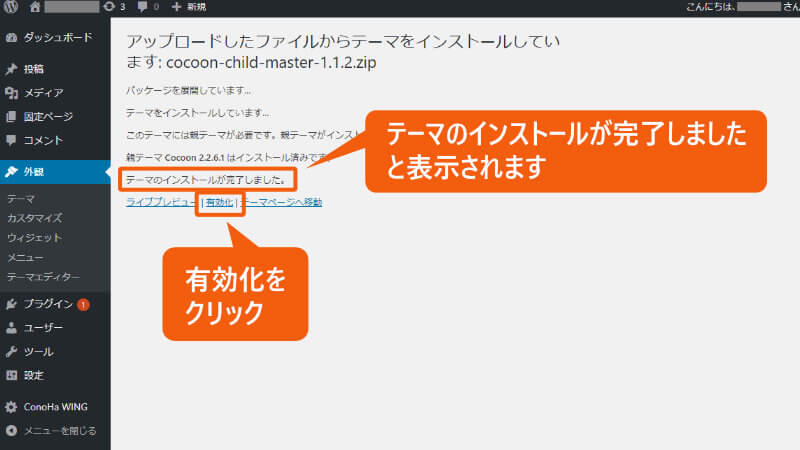Open テーマエディター submenu item
Screen dimensions: 800x450
[43, 277]
